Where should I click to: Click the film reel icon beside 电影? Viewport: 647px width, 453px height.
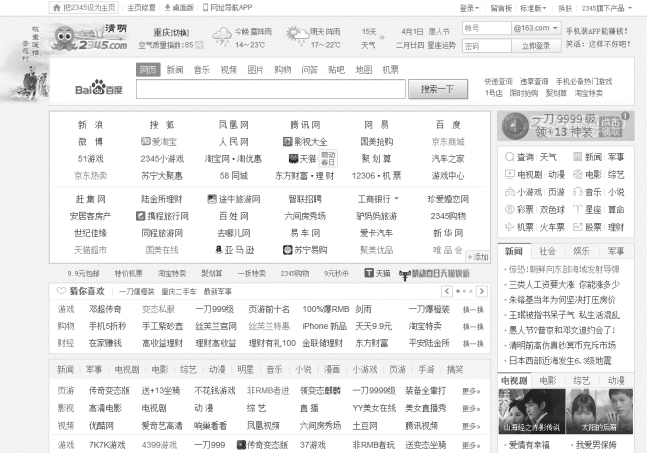coord(578,175)
